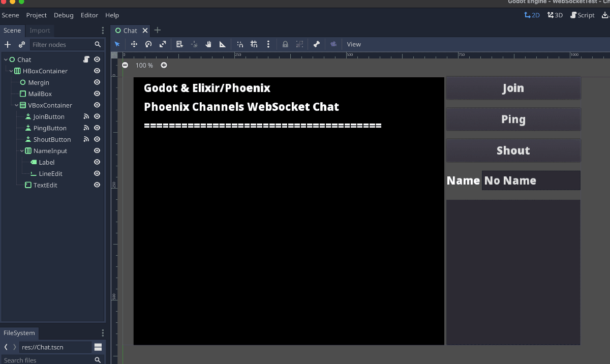Click the change pivot tool

[194, 44]
